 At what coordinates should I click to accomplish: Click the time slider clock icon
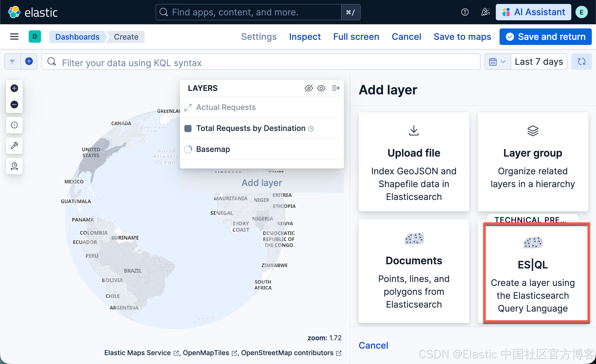(14, 166)
